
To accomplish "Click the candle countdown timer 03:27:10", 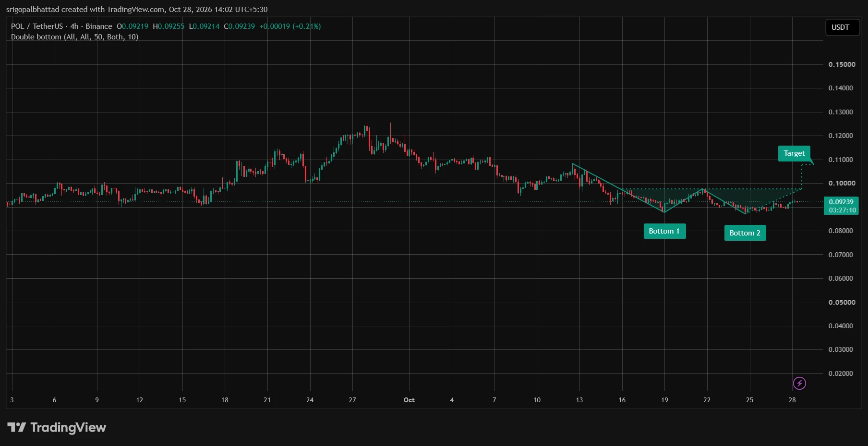I will tap(842, 210).
